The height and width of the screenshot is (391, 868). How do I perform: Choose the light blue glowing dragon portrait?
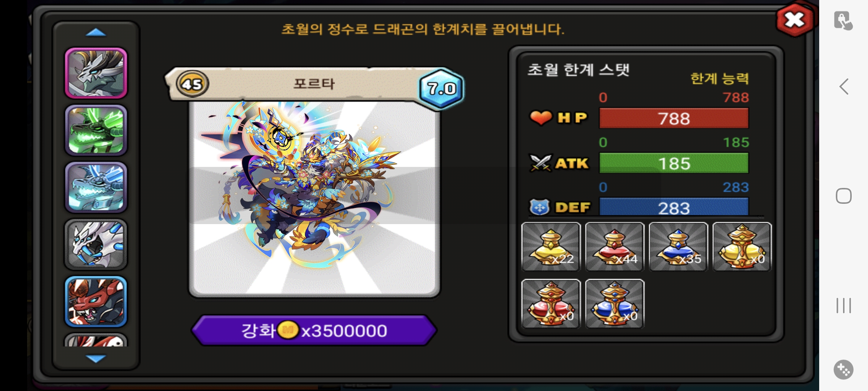pos(96,187)
